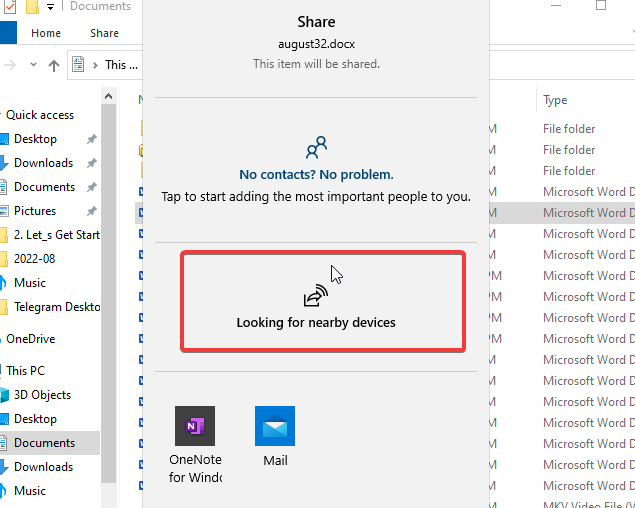Expand the recent locations dropdown
The width and height of the screenshot is (635, 508).
tap(33, 65)
